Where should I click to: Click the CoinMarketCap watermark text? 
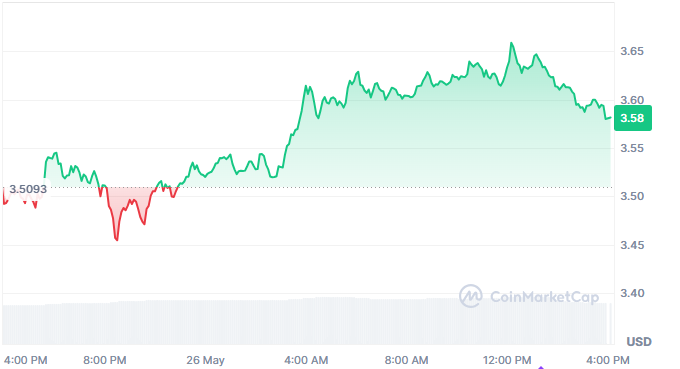[x=544, y=297]
